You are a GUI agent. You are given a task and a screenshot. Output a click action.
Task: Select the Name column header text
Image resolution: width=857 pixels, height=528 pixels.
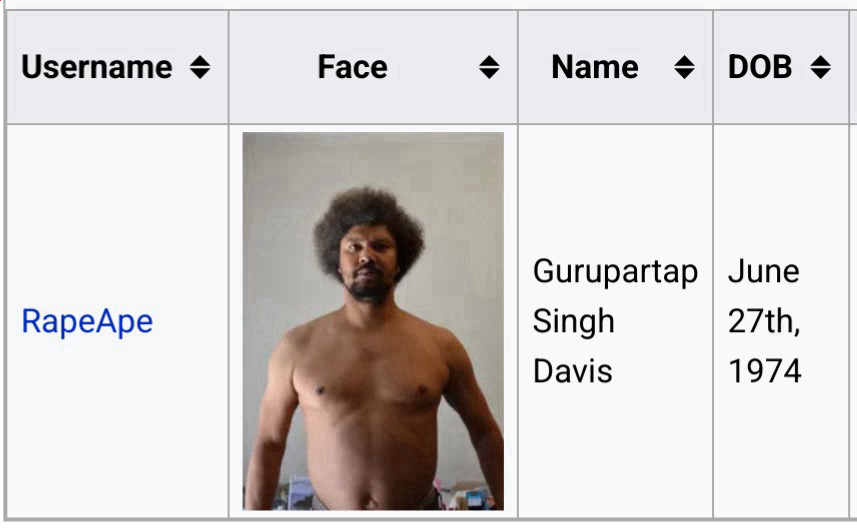[595, 67]
